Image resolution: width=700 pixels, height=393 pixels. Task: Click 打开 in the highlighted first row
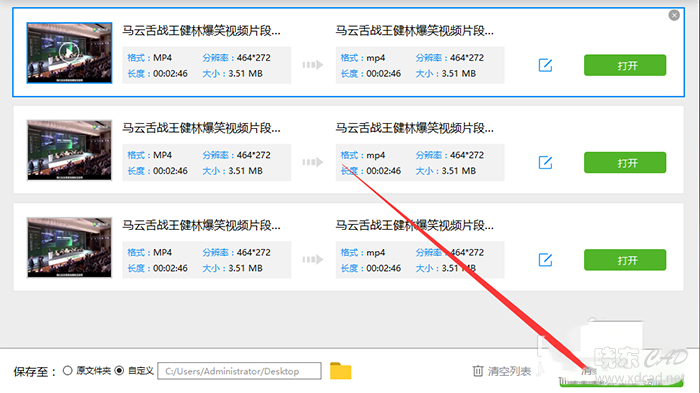pos(625,65)
